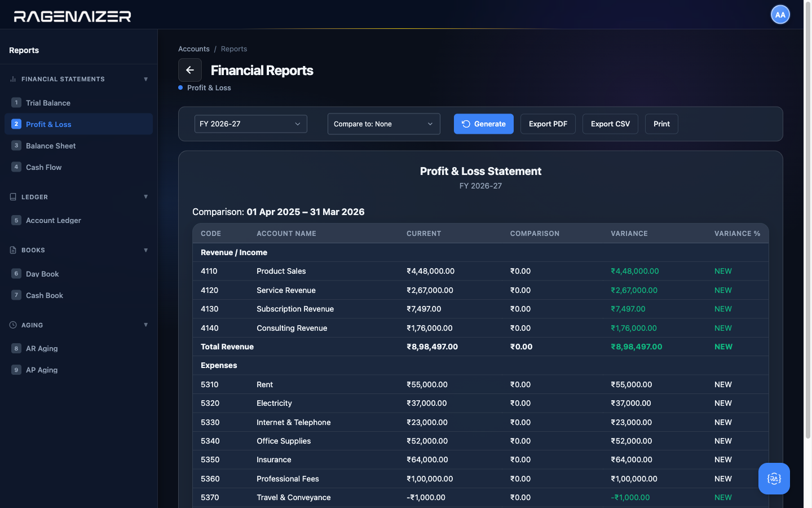Open AR Aging report
812x508 pixels.
(78, 348)
